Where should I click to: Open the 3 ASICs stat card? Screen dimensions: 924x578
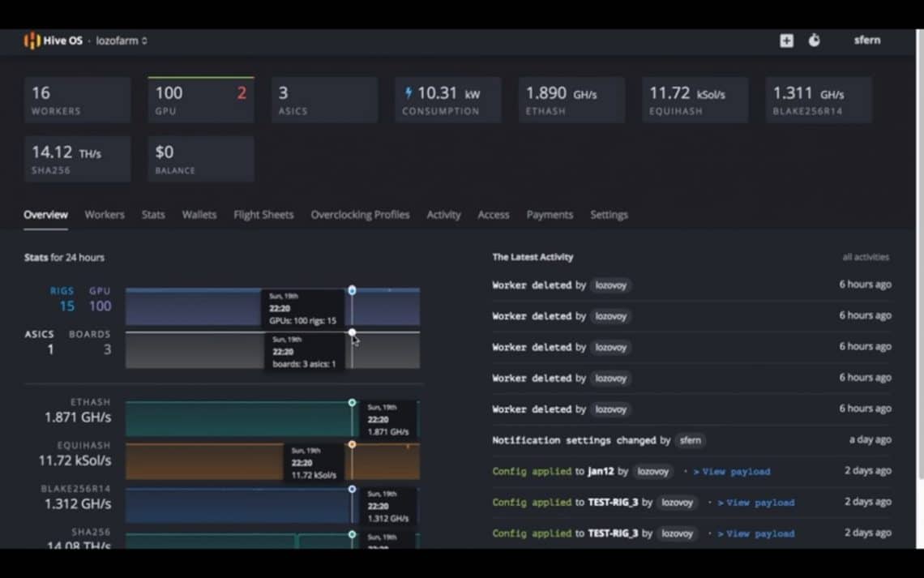(x=324, y=99)
